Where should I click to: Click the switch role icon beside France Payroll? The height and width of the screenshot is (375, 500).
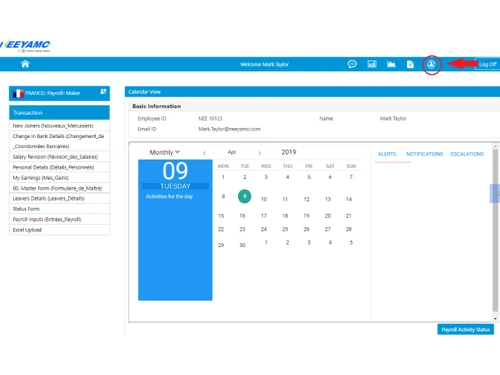(x=103, y=91)
